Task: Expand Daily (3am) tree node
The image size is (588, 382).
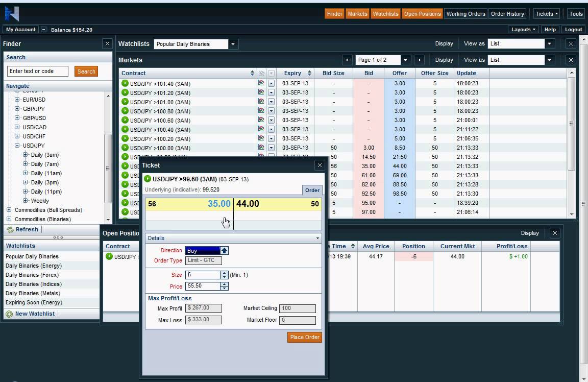Action: click(x=25, y=155)
